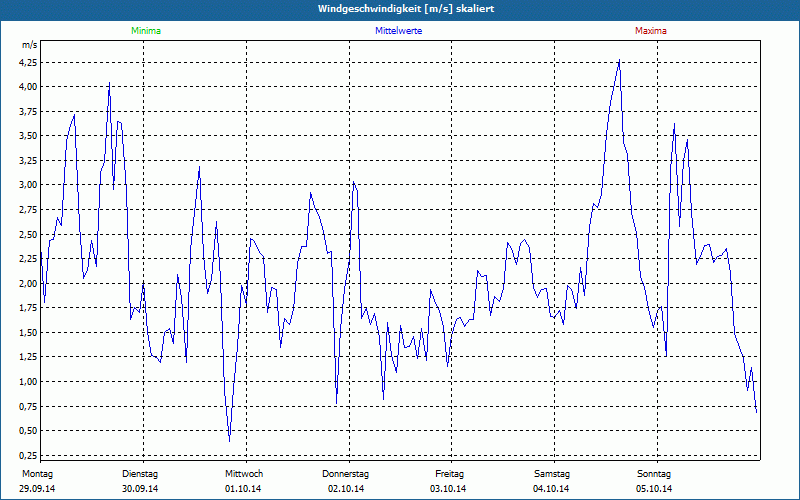
Task: Click the green Minima legend label
Action: point(146,31)
